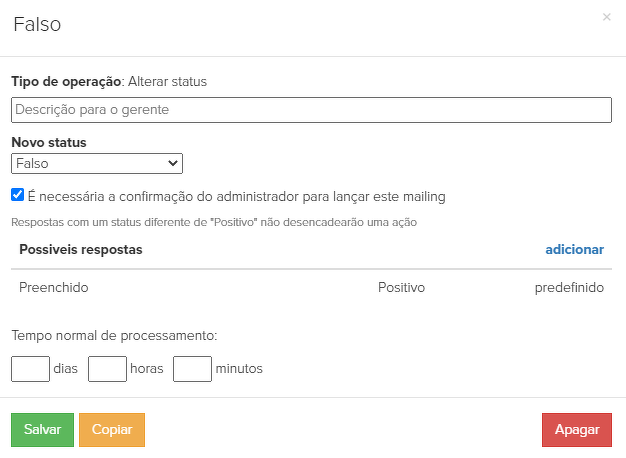Click the 'Positivo' status of Preenchido
This screenshot has width=626, height=458.
[x=401, y=287]
